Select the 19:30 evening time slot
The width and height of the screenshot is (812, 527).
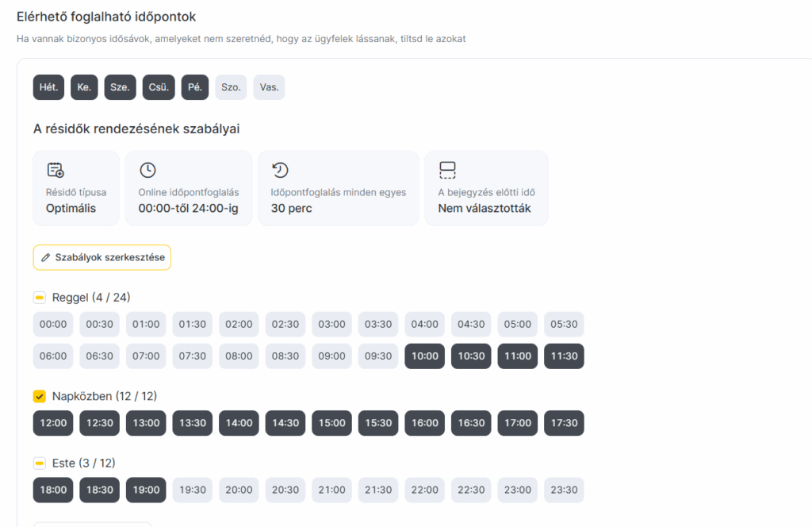tap(193, 490)
